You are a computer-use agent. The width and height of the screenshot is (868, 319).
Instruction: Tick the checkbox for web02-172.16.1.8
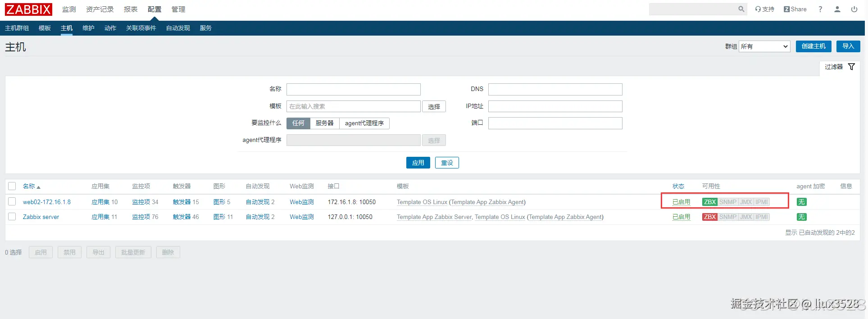(12, 201)
